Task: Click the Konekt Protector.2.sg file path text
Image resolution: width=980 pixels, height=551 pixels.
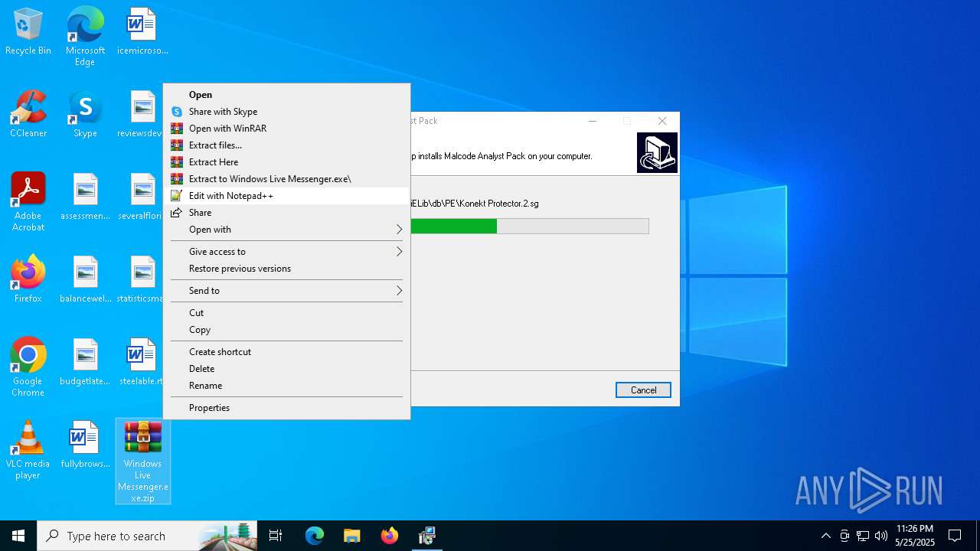Action: pos(475,204)
